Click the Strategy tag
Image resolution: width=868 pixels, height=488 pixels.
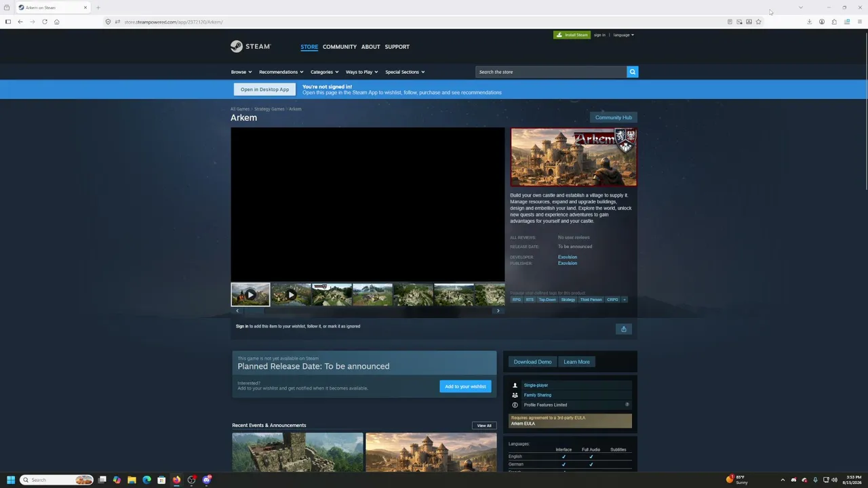tap(568, 300)
